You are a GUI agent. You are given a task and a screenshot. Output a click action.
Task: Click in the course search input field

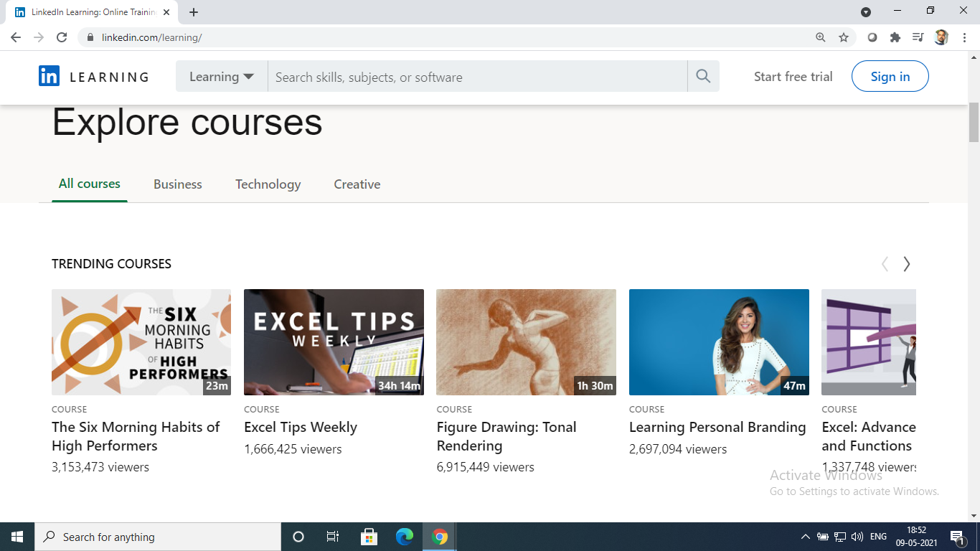[x=477, y=76]
